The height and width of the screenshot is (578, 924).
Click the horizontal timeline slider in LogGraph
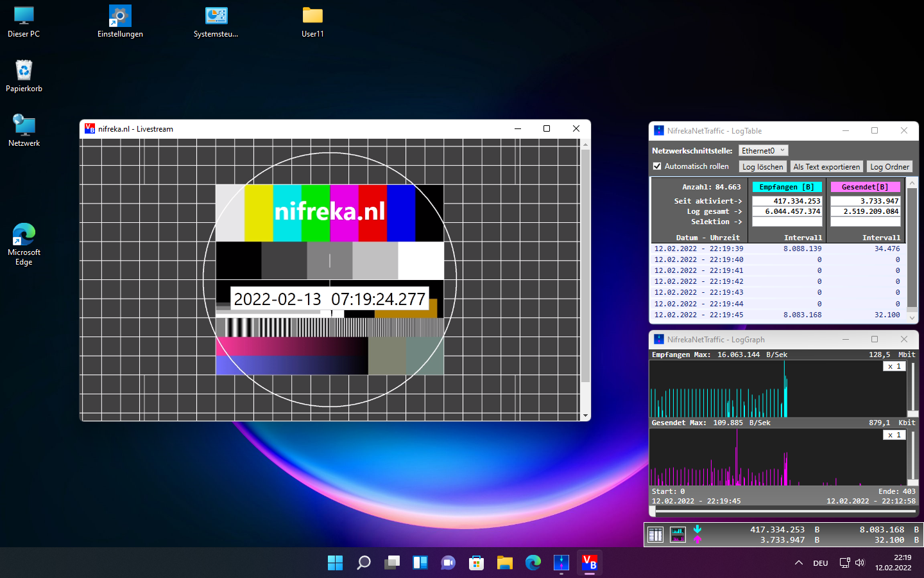783,511
